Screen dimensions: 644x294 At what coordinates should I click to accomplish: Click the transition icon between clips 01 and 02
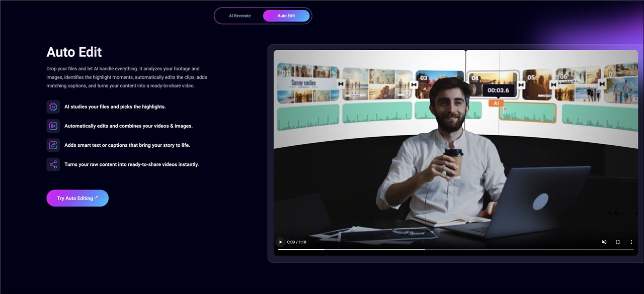[341, 84]
